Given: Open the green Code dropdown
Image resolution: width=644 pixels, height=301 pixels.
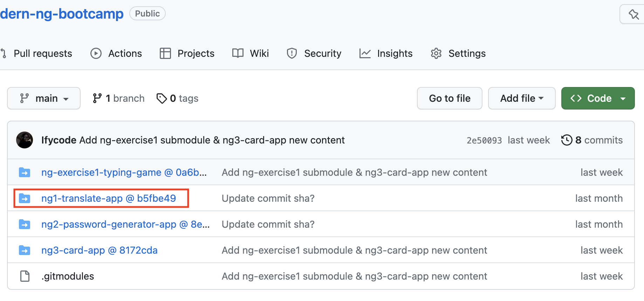Looking at the screenshot, I should (x=598, y=99).
